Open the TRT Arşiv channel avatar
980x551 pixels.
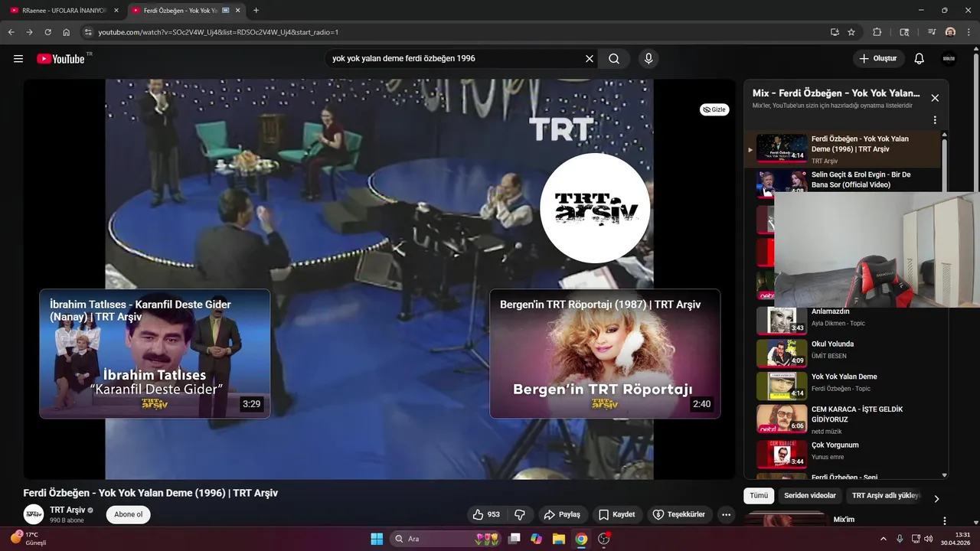tap(34, 514)
